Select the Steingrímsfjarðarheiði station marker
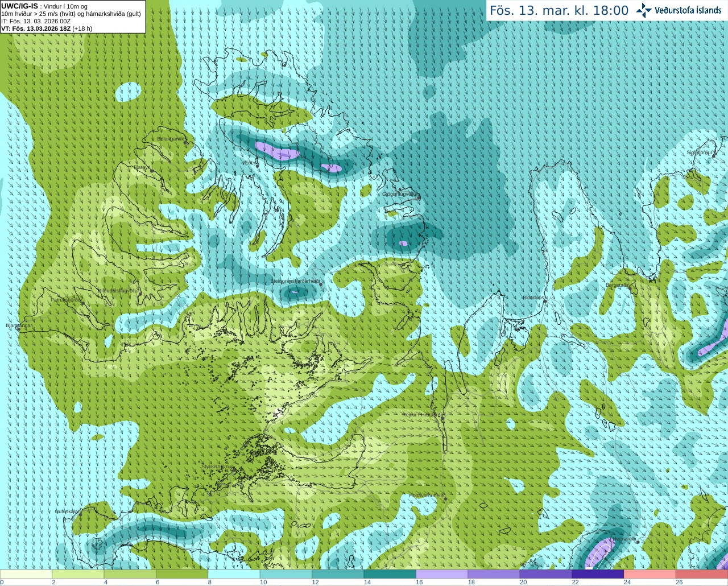Screen dimensions: 728x586 321,284
